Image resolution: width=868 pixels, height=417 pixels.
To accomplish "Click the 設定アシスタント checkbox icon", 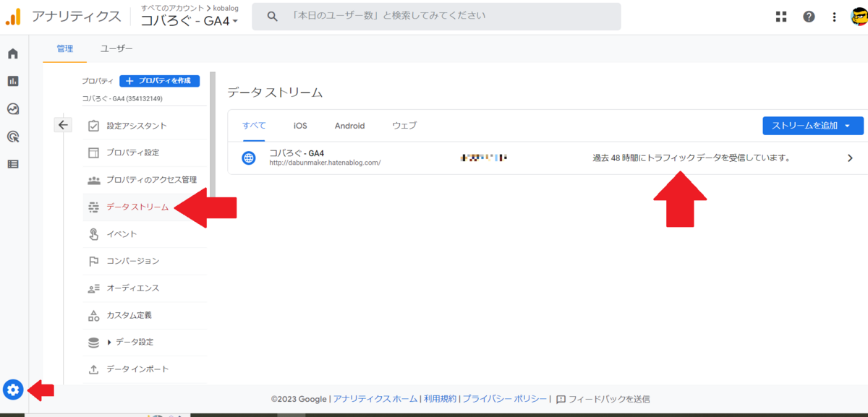I will point(93,126).
